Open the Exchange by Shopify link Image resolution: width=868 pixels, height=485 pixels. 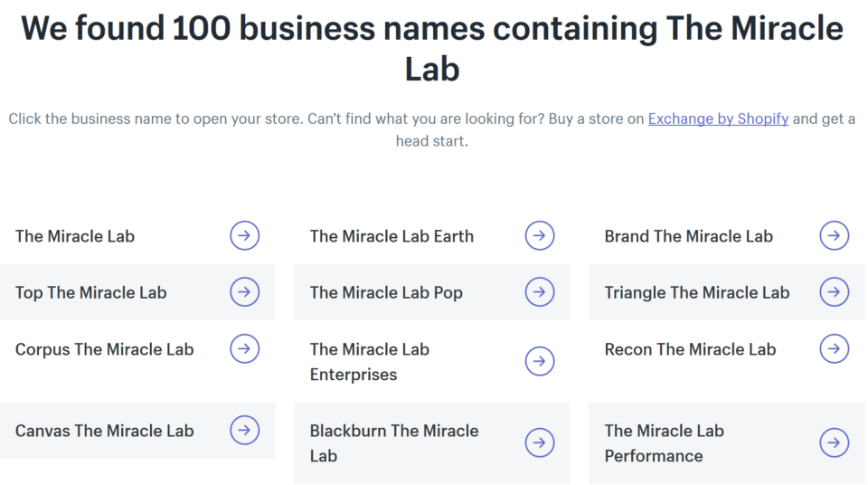[x=718, y=119]
